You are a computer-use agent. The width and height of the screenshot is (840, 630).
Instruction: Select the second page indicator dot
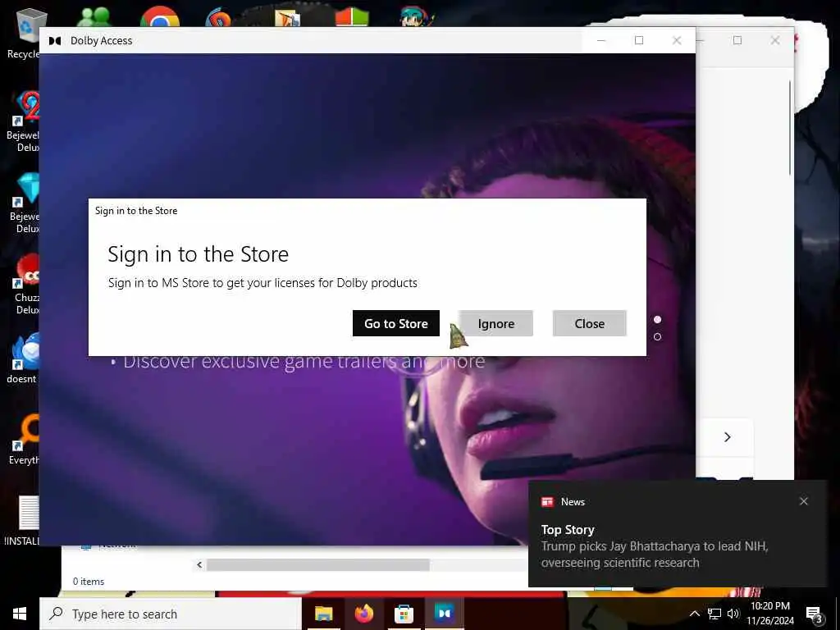click(657, 336)
